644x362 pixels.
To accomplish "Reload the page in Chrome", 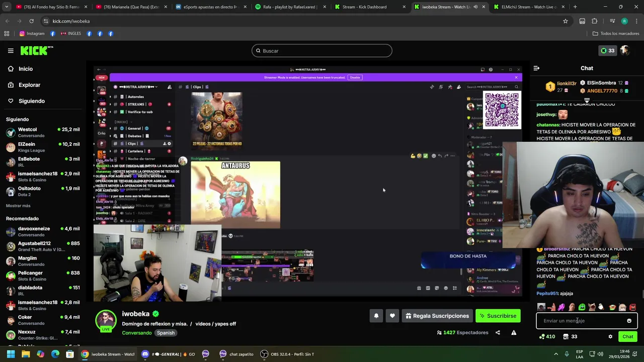I will tap(31, 21).
